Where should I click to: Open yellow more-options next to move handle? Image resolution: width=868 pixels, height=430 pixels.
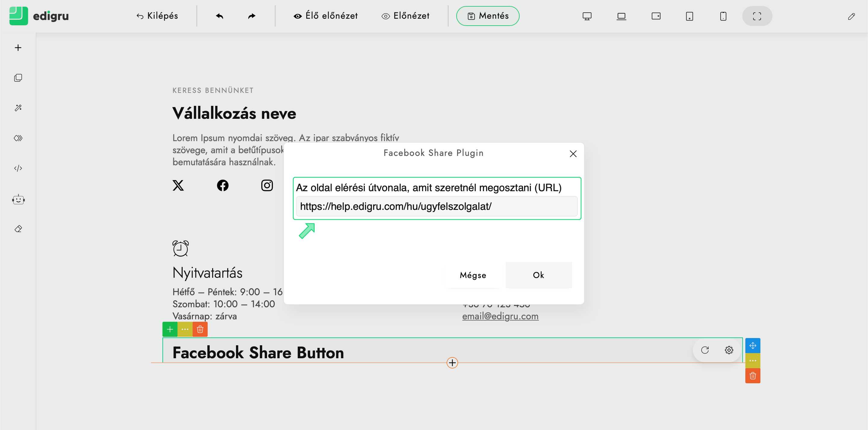coord(753,361)
